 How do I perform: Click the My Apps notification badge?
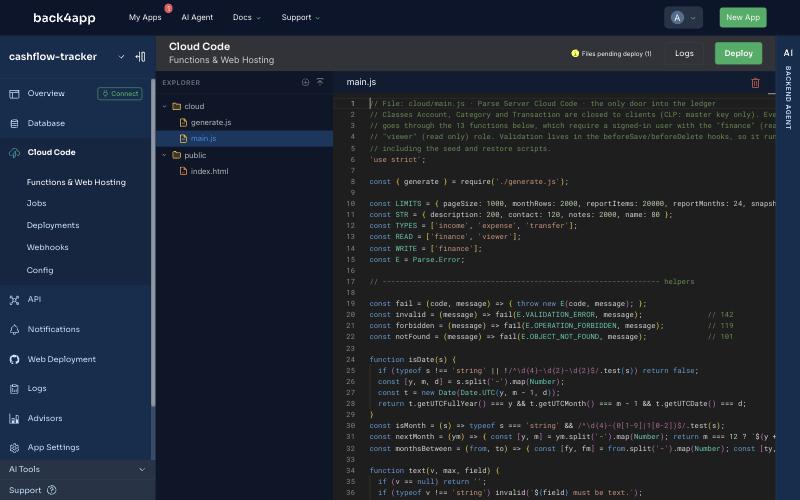click(x=168, y=8)
